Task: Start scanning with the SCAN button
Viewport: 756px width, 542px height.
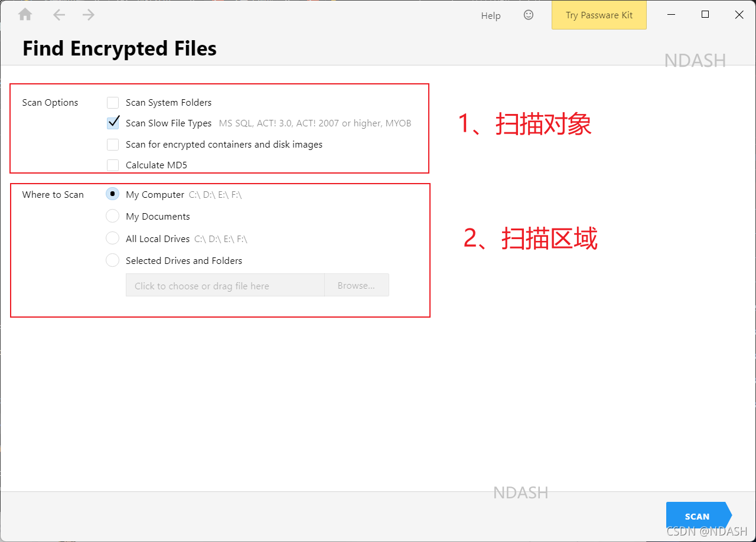Action: (698, 516)
